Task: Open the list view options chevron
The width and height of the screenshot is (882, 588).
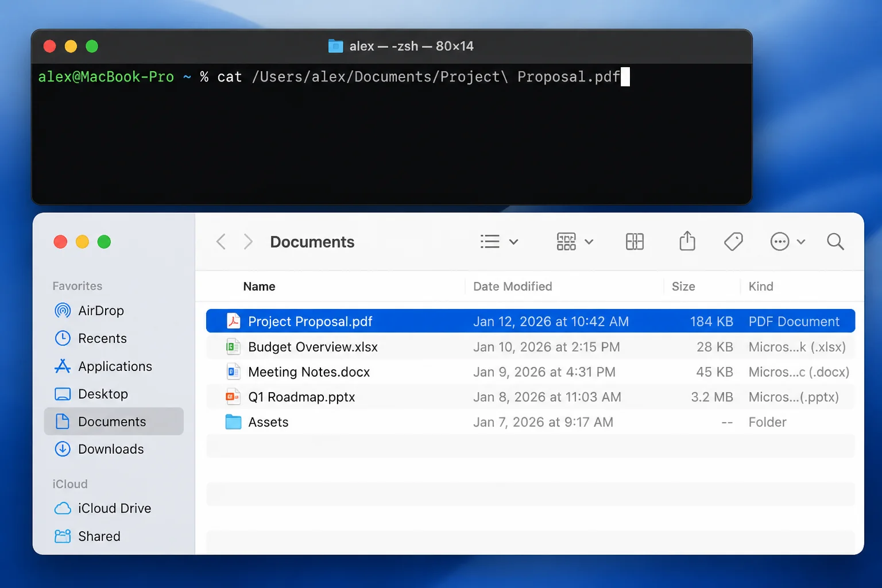Action: (514, 242)
